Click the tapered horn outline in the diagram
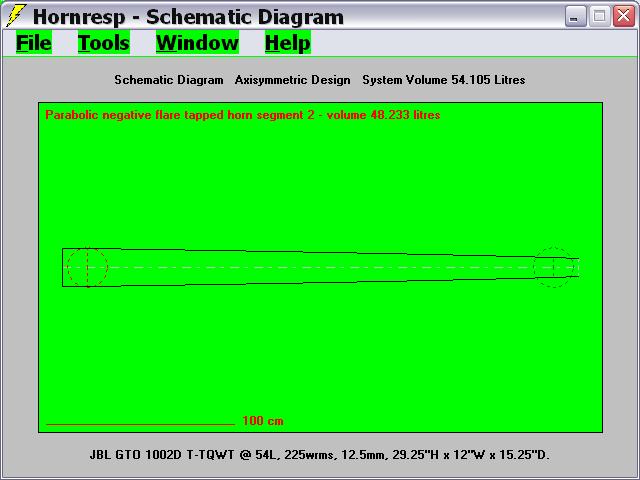The height and width of the screenshot is (480, 640). (x=320, y=267)
